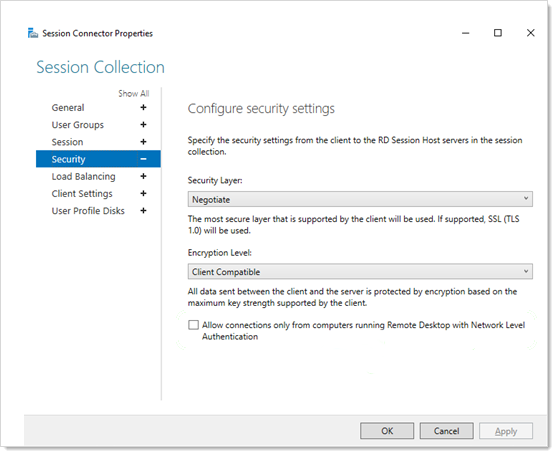The height and width of the screenshot is (455, 556).
Task: Expand the User Groups plus icon
Action: (143, 124)
